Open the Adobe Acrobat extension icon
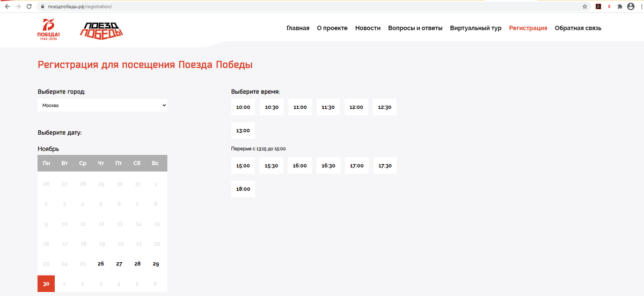The image size is (644, 296). click(598, 6)
